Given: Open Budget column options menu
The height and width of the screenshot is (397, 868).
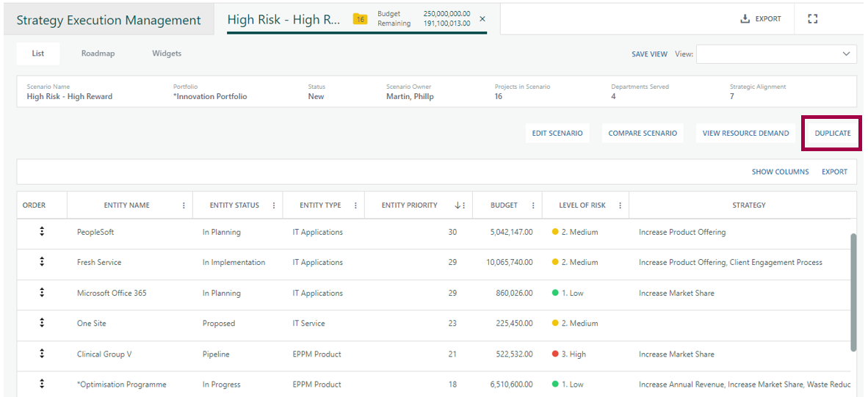Looking at the screenshot, I should [x=533, y=205].
